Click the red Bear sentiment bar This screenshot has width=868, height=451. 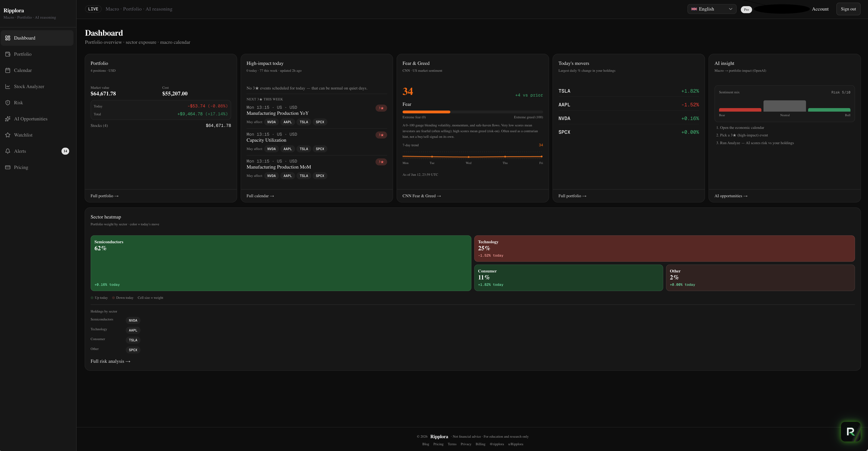(x=740, y=110)
